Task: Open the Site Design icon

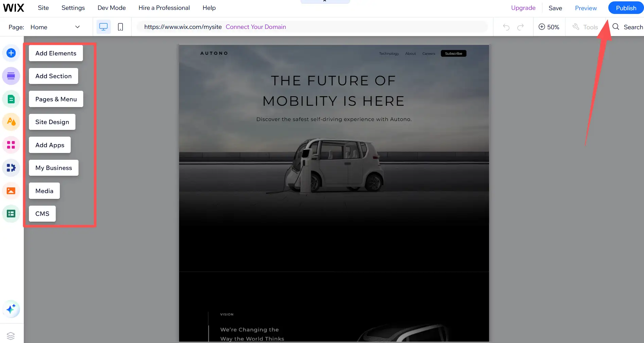Action: pyautogui.click(x=11, y=122)
